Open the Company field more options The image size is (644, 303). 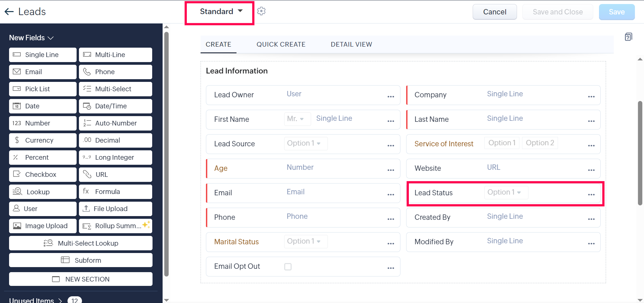coord(591,97)
